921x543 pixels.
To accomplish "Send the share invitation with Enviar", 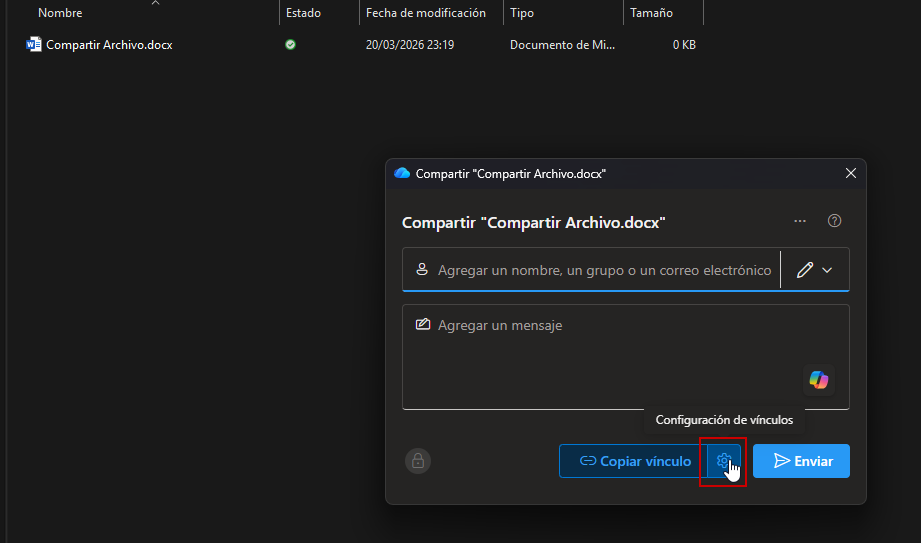I will click(801, 461).
